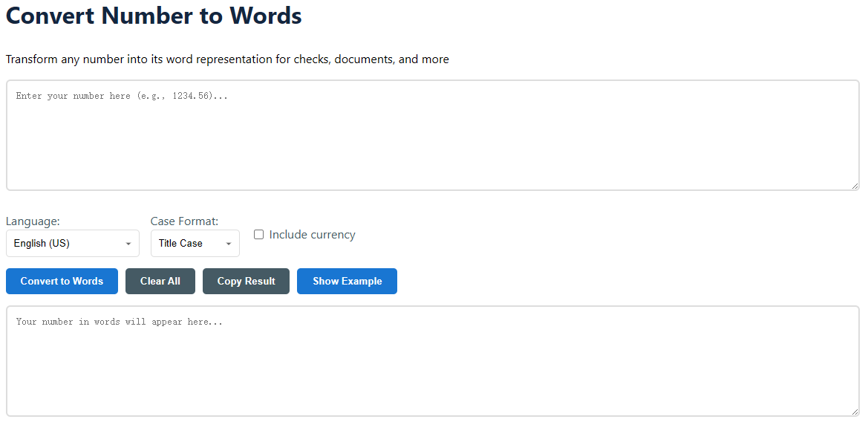Click the resize grip of the result box
The height and width of the screenshot is (422, 868).
(855, 412)
